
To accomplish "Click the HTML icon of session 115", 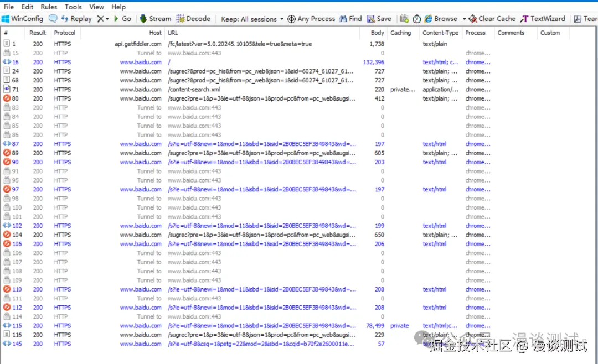I will pos(7,325).
